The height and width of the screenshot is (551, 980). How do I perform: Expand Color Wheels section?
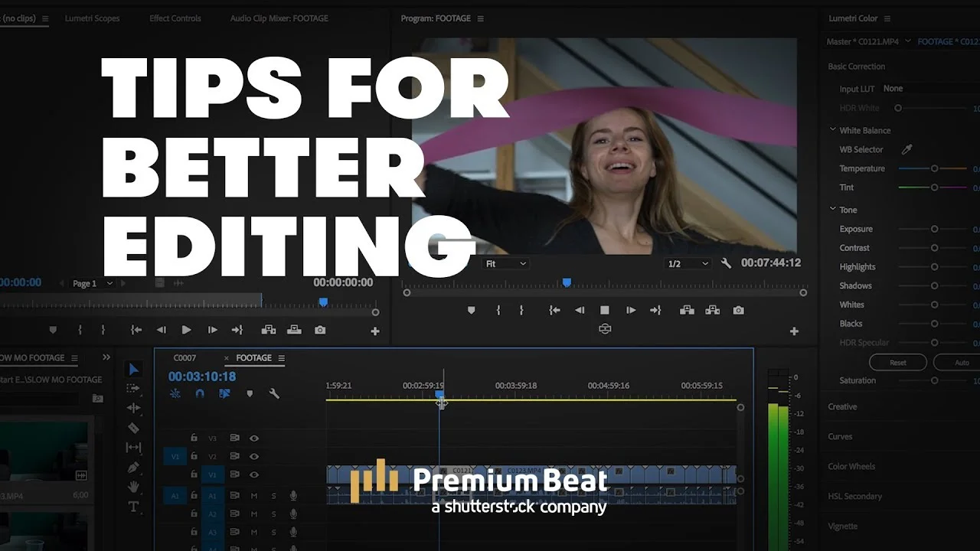[x=851, y=466]
